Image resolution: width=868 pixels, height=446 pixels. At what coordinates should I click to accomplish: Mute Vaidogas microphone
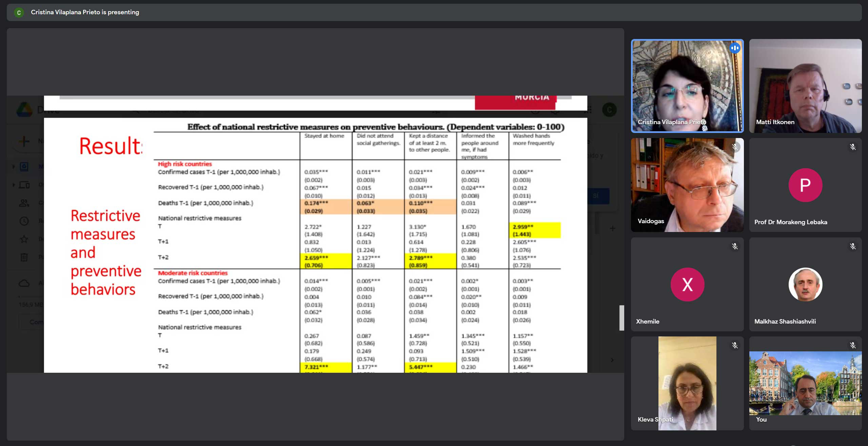[735, 147]
